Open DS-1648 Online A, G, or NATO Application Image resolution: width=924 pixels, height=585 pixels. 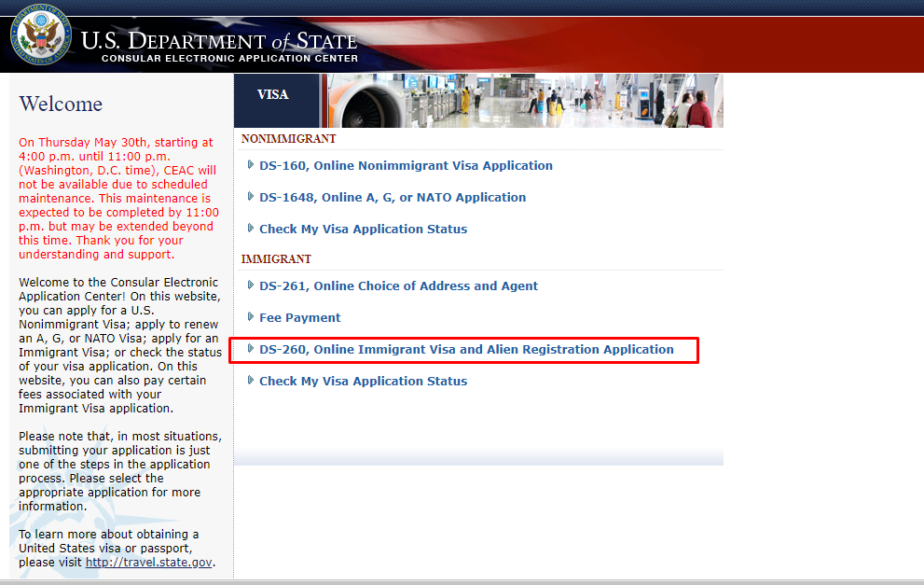pos(393,198)
